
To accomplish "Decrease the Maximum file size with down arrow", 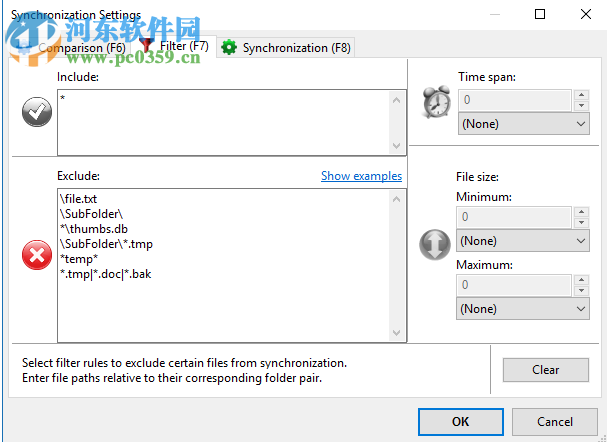I will click(581, 291).
